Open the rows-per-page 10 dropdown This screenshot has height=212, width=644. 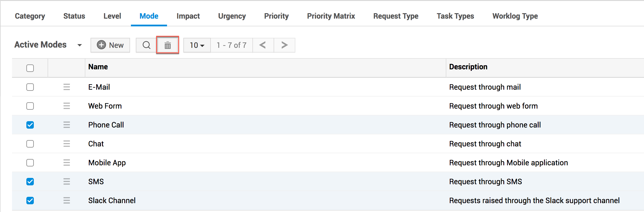click(197, 45)
